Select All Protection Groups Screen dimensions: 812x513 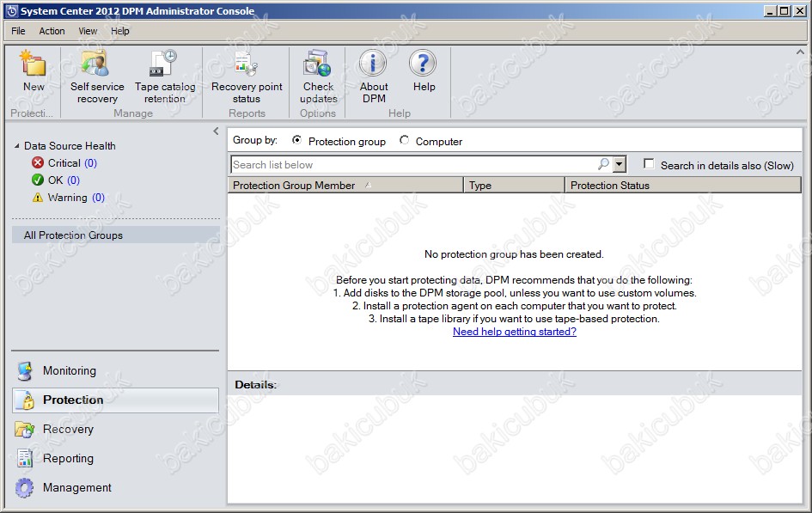[x=115, y=235]
